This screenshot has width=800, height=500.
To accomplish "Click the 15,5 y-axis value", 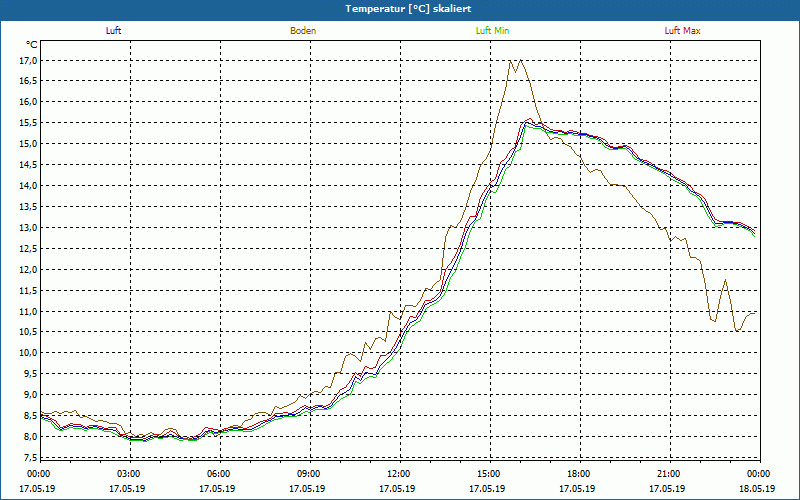I will coord(29,123).
